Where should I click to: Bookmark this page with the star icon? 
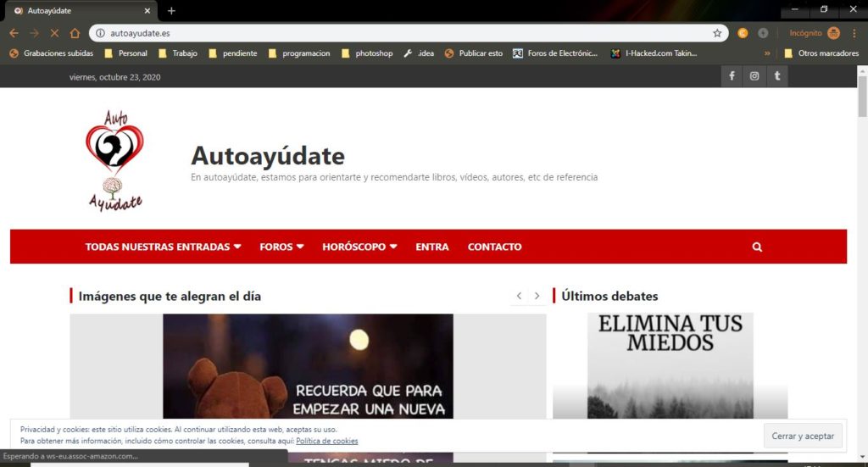[x=717, y=33]
